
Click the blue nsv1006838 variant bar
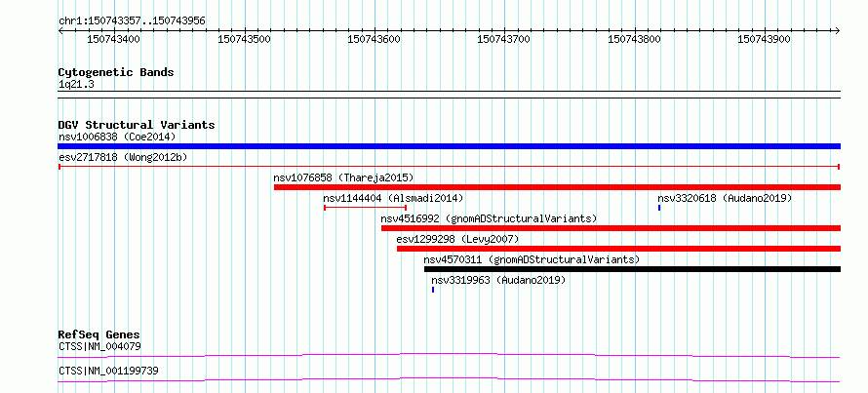coord(449,146)
